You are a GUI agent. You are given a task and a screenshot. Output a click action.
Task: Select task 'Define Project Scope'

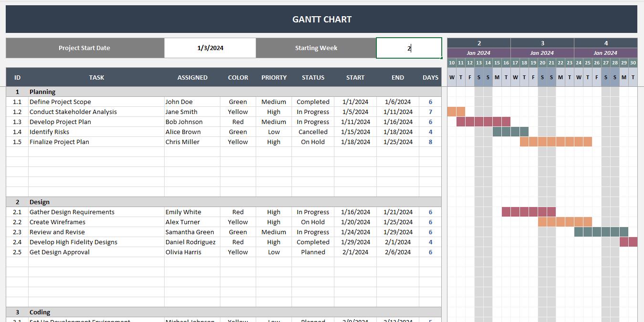pos(96,102)
